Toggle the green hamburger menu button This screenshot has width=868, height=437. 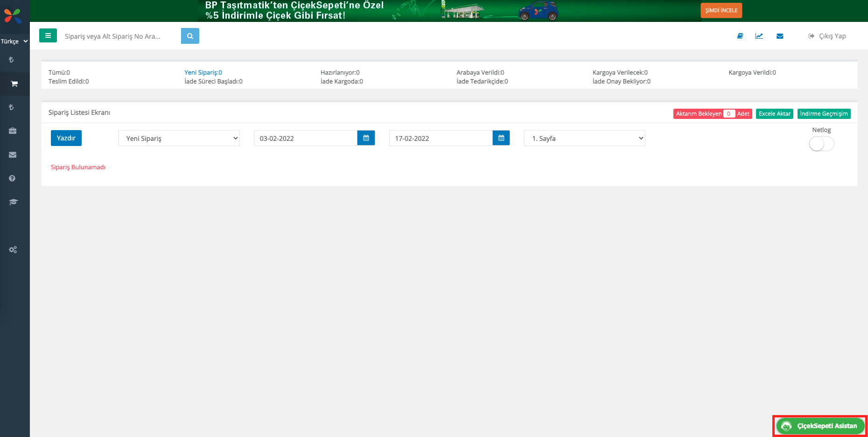pos(48,35)
